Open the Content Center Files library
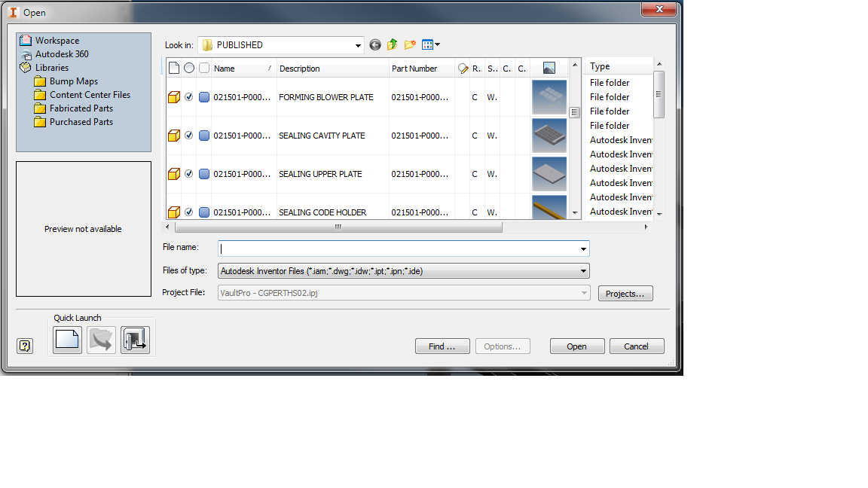Screen dimensions: 868x488 click(x=90, y=95)
